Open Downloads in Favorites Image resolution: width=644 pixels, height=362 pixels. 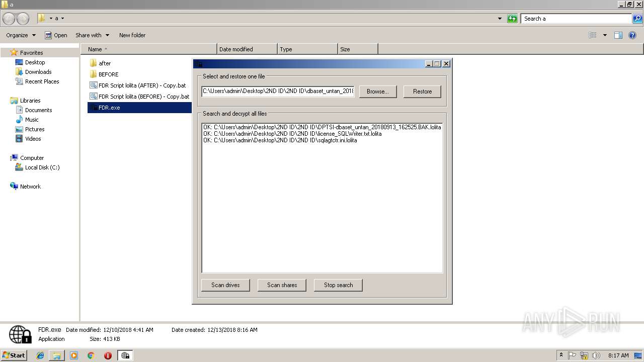38,72
